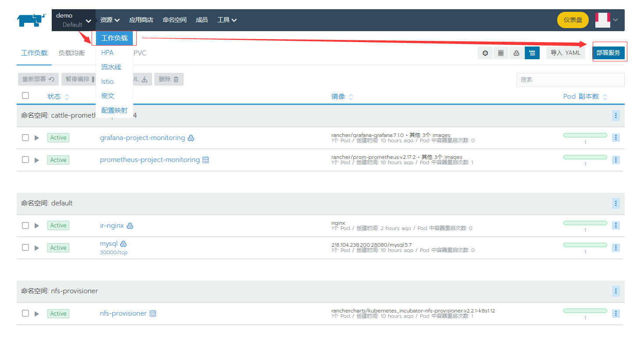This screenshot has height=345, width=644.
Task: Open the nfs-provisioner workload row actions menu
Action: tap(616, 313)
